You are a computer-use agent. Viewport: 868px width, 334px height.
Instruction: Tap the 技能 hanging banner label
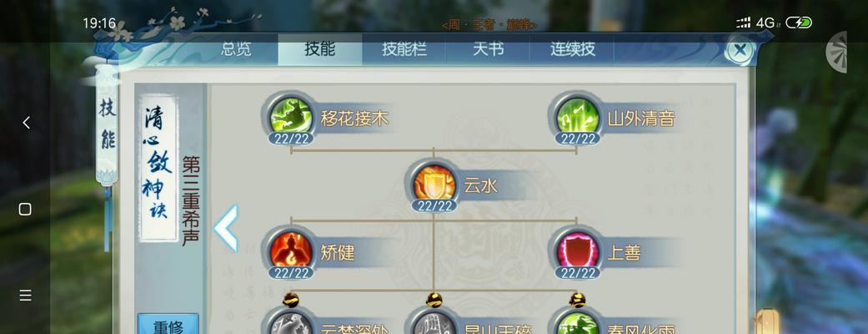pos(108,125)
